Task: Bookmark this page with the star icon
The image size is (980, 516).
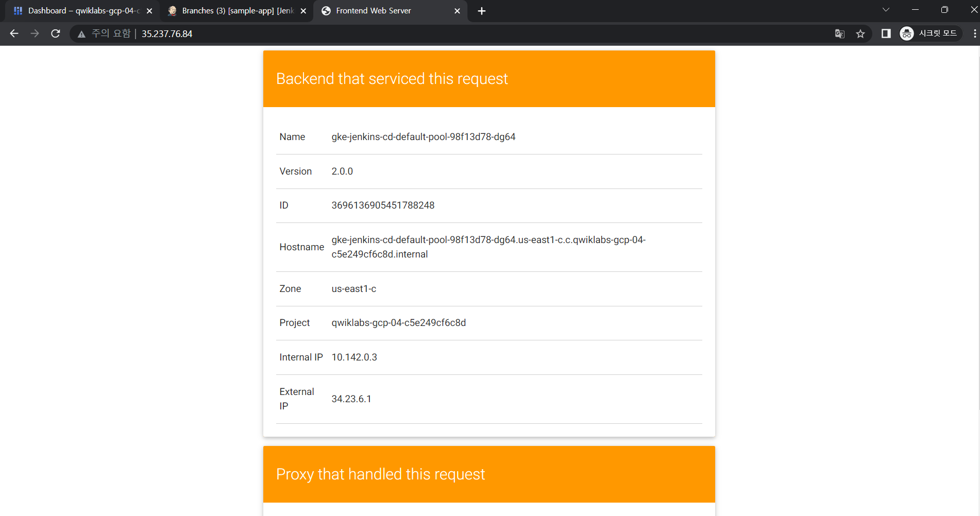Action: click(860, 33)
